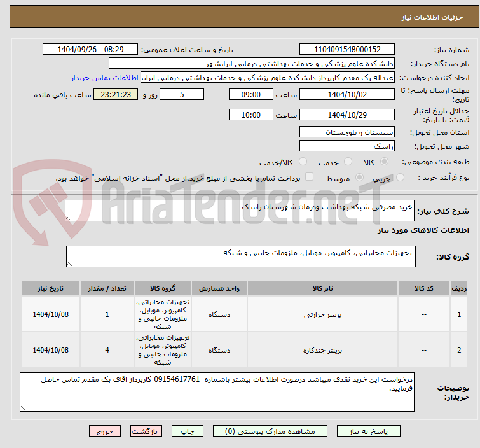
Task: Click the delivery city field 'راسک'
Action: 346,146
